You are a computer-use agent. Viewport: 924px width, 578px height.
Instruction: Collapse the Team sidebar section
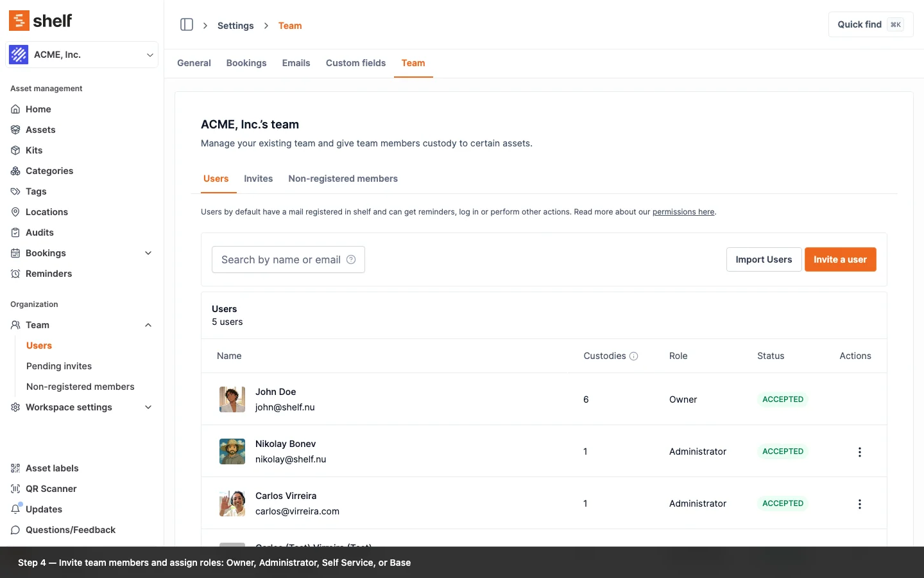pos(148,325)
